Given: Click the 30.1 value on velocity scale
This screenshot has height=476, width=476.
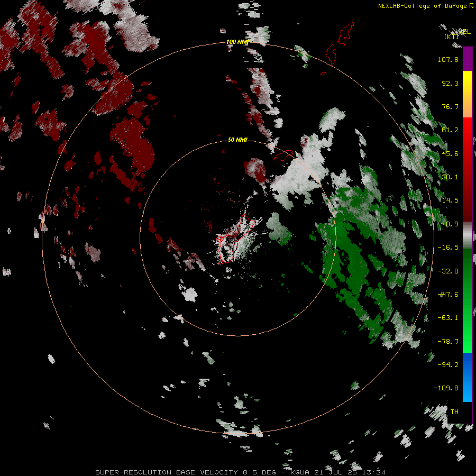Looking at the screenshot, I should pos(450,177).
